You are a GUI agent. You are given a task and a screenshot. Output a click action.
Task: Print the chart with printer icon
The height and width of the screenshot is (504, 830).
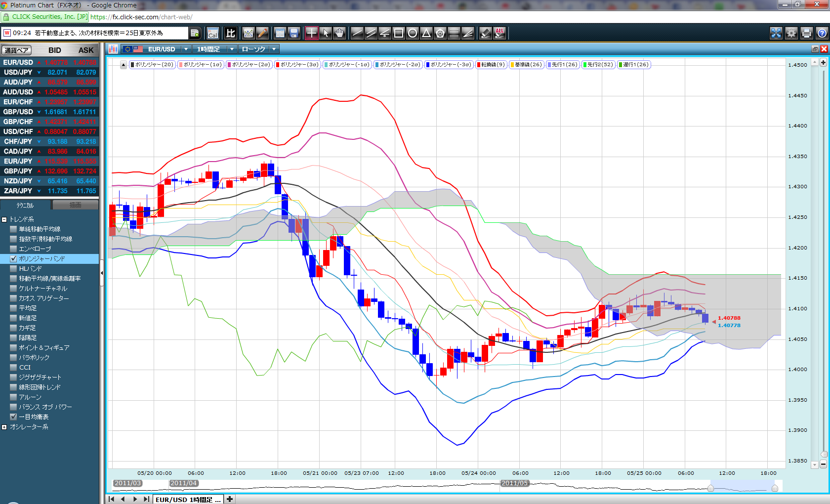pyautogui.click(x=807, y=33)
